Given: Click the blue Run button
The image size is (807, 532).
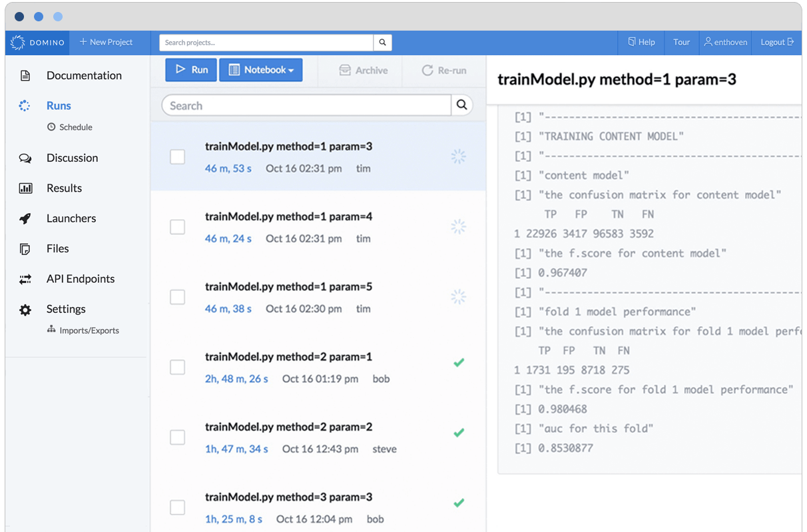Looking at the screenshot, I should [x=191, y=70].
